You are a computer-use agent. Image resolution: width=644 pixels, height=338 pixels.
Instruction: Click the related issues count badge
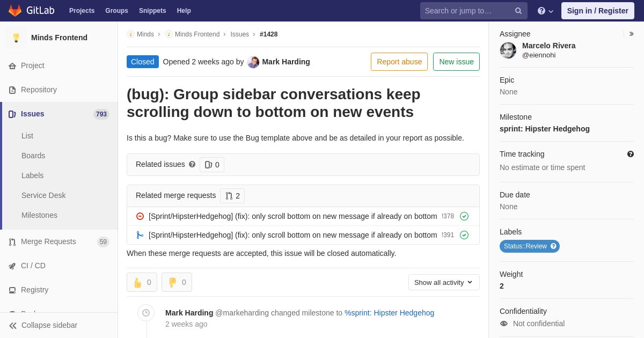click(212, 165)
